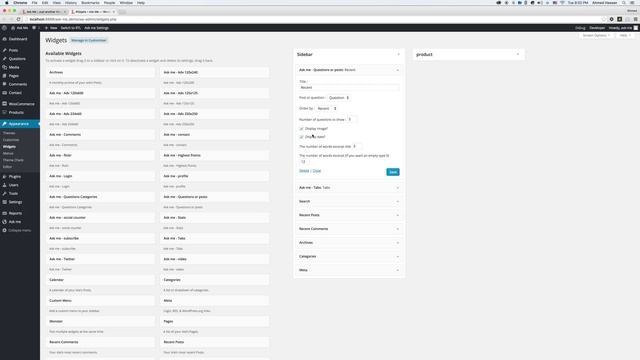This screenshot has height=360, width=640.
Task: Open the Appearance menu in the admin sidebar
Action: coord(20,124)
